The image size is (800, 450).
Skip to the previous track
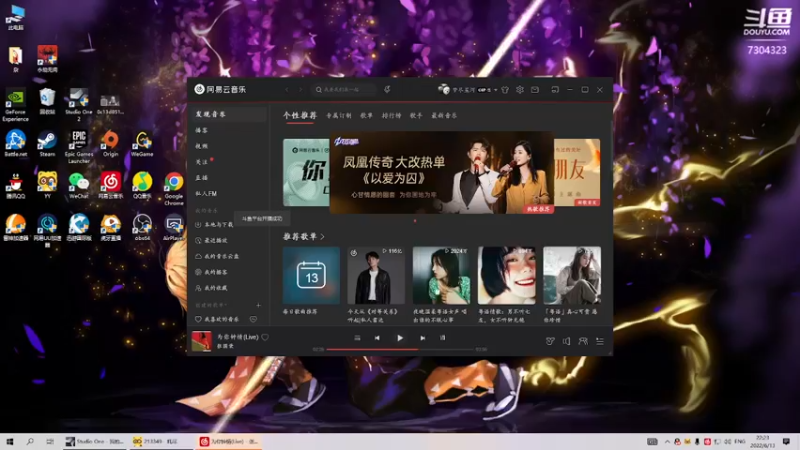click(377, 338)
